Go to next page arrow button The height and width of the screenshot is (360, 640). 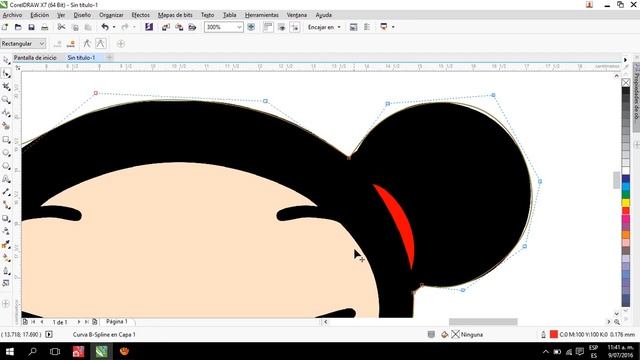[x=79, y=322]
